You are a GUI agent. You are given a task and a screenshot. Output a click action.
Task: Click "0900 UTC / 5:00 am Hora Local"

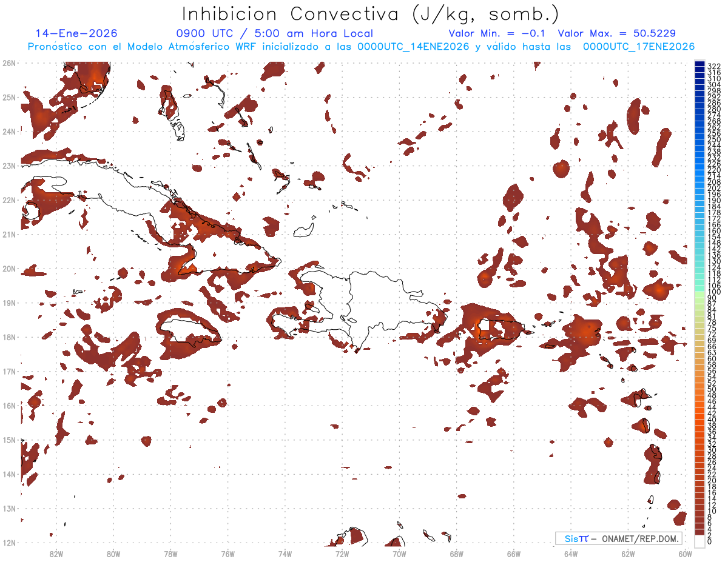click(x=274, y=33)
